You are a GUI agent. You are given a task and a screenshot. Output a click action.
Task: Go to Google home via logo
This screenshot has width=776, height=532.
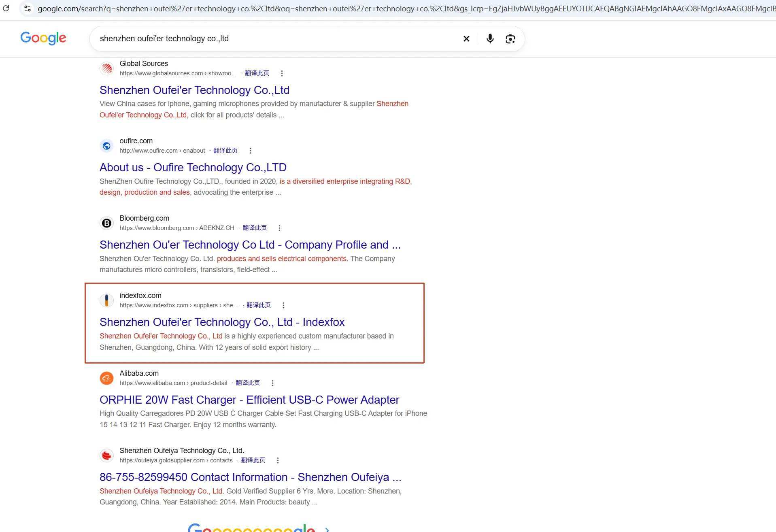pyautogui.click(x=43, y=38)
